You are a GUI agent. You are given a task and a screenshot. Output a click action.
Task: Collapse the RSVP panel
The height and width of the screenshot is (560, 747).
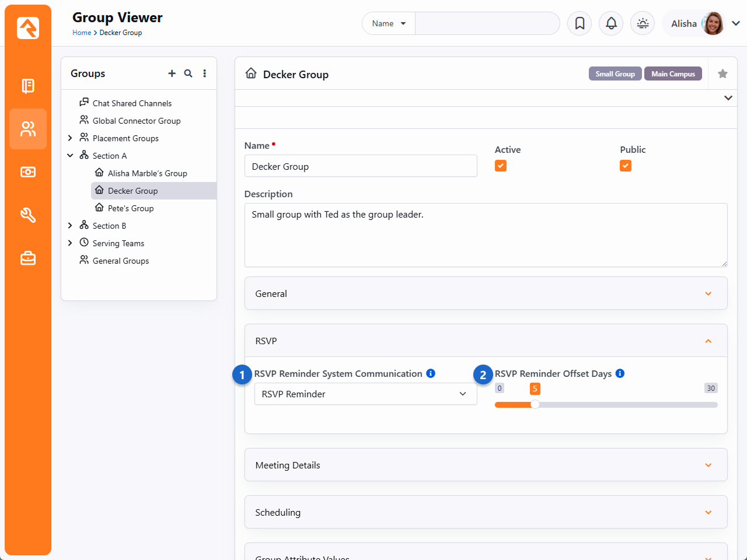point(708,341)
